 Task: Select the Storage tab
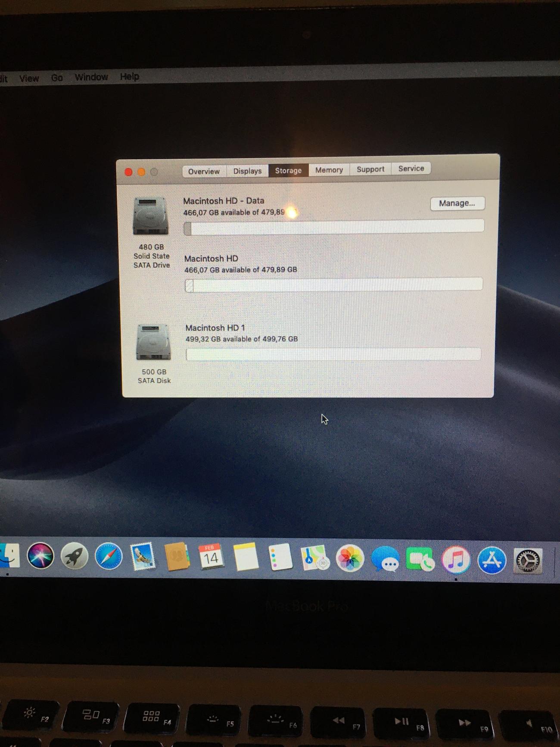(x=288, y=171)
